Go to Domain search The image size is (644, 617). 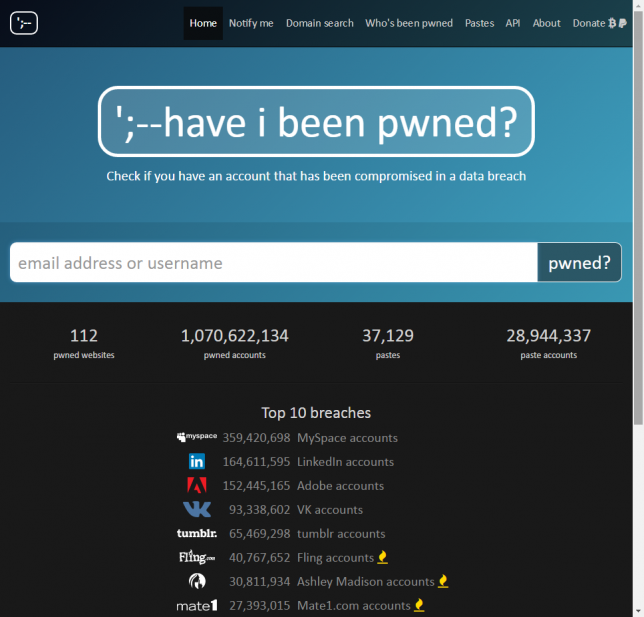click(x=320, y=23)
